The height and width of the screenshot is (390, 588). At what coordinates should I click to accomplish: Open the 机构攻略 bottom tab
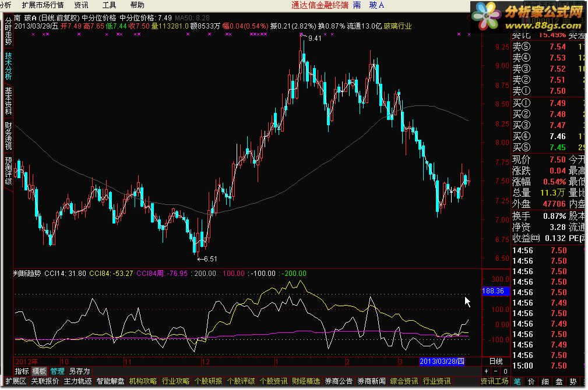tap(143, 381)
